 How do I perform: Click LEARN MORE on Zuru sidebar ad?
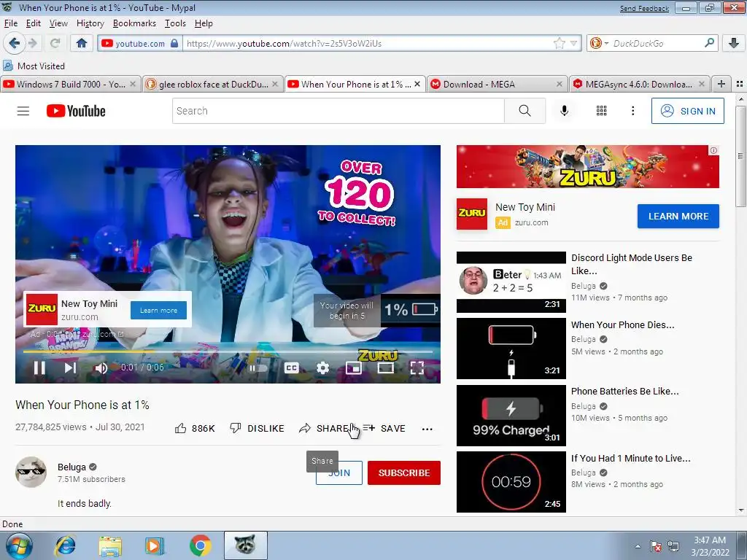(678, 216)
